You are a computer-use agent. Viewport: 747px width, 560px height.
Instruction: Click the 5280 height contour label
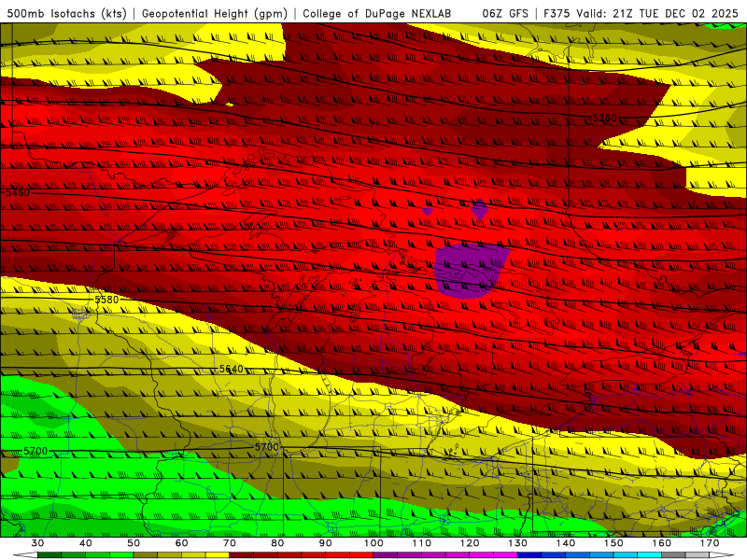pyautogui.click(x=604, y=118)
